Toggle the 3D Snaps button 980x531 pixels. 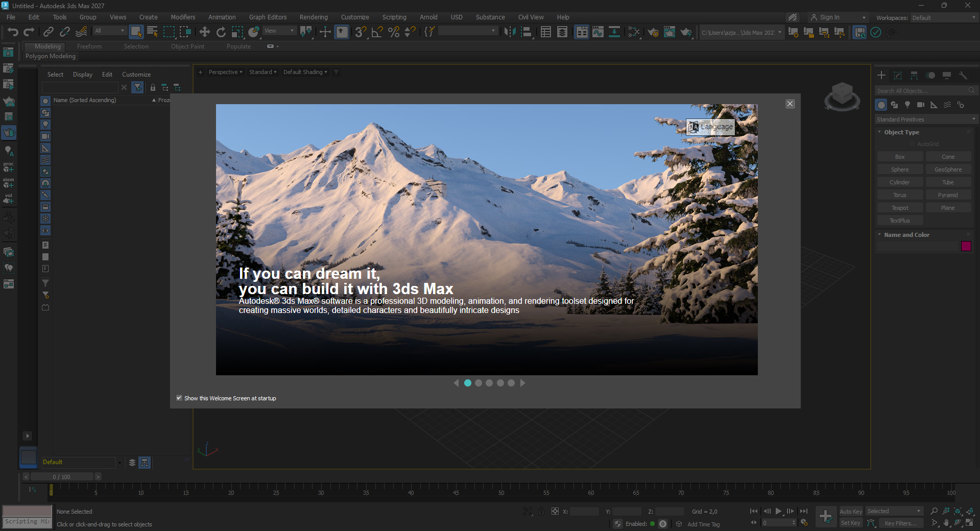pos(361,32)
